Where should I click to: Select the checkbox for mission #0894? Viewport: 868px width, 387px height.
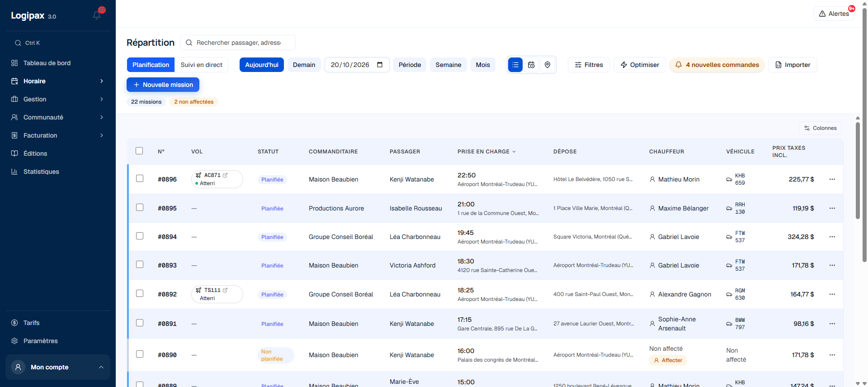click(x=140, y=236)
